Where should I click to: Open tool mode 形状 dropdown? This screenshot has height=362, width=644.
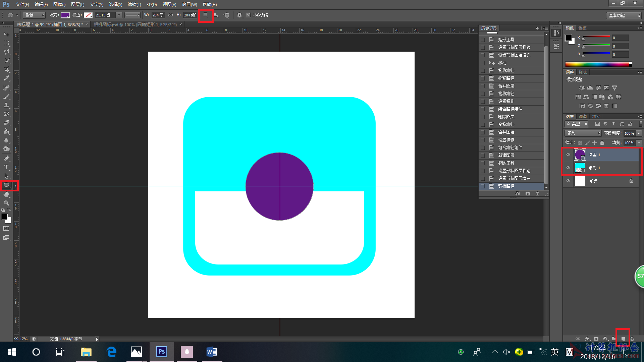pyautogui.click(x=34, y=15)
